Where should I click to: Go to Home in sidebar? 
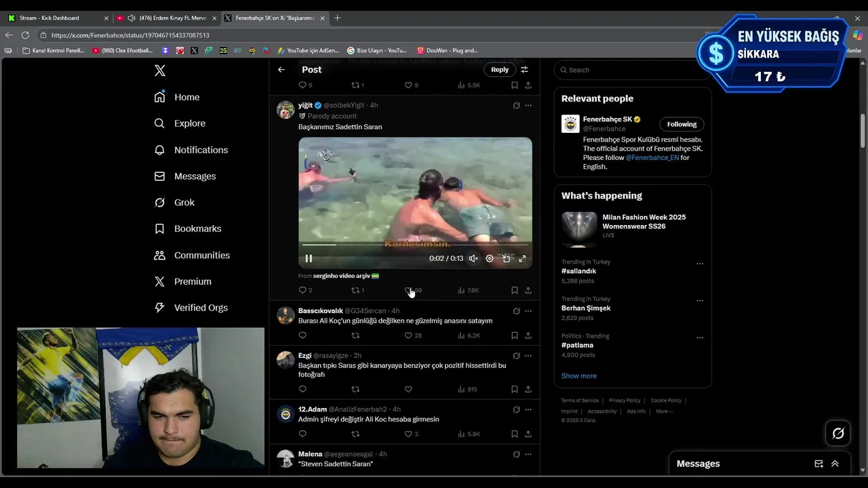(177, 97)
